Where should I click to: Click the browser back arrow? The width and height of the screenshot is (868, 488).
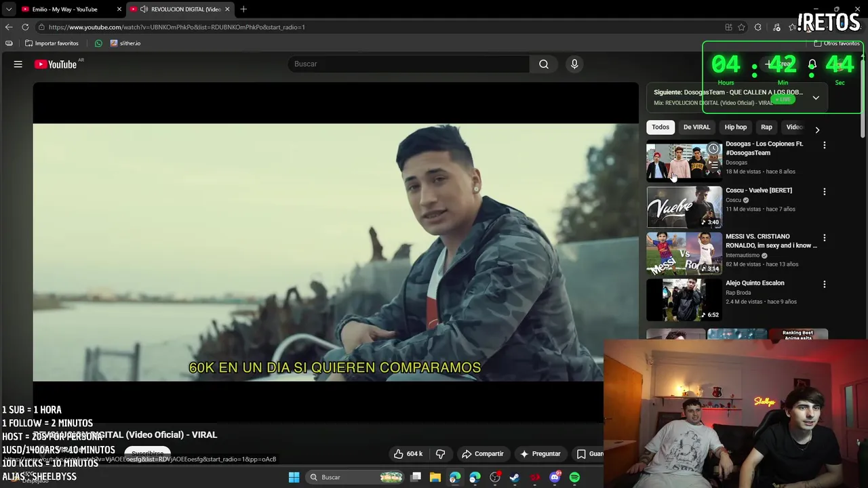click(9, 27)
